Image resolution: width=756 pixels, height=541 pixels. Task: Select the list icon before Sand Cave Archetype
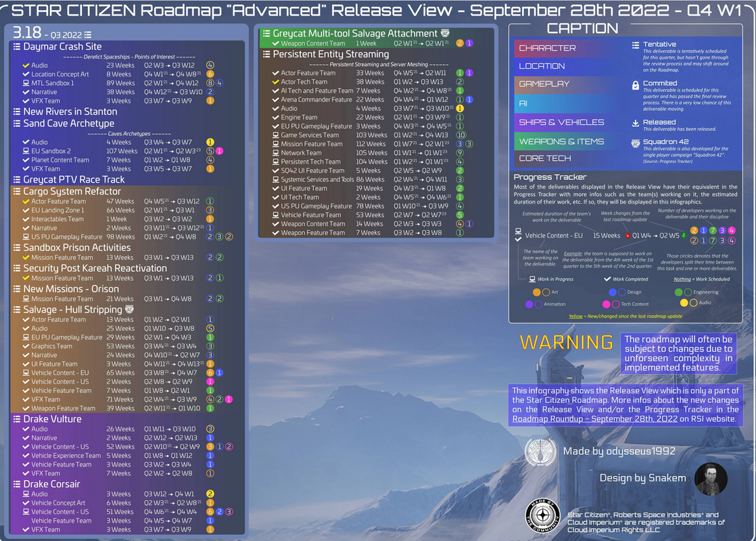(x=17, y=124)
